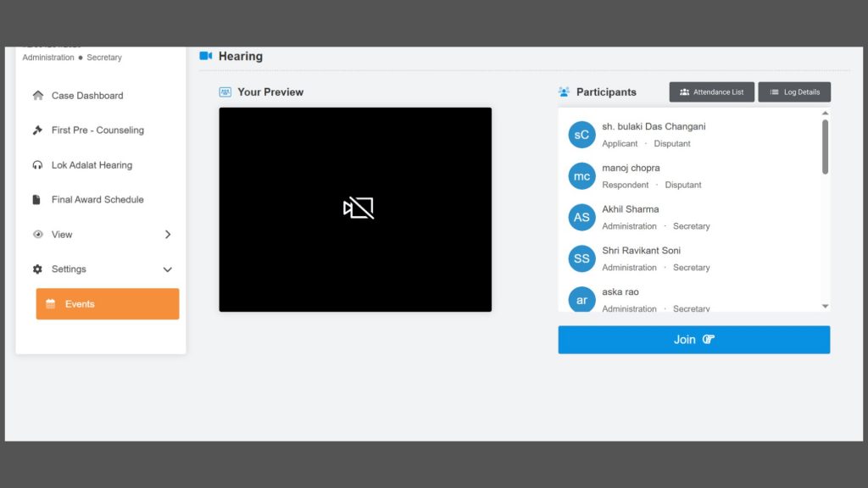This screenshot has width=868, height=488.
Task: Select participant Akhil Sharma
Action: tap(630, 209)
